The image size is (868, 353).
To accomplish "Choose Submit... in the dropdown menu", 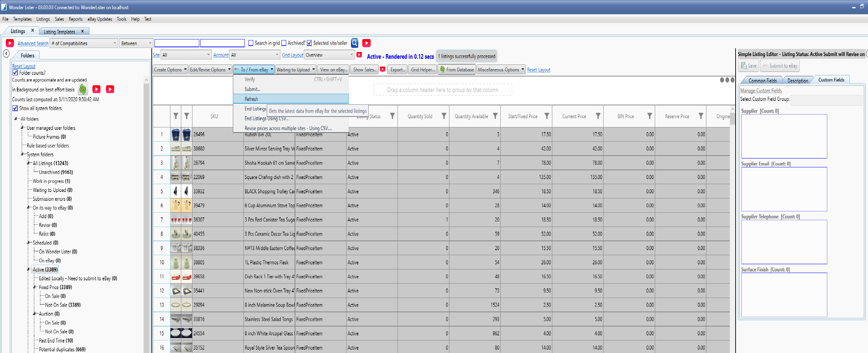I will [291, 89].
